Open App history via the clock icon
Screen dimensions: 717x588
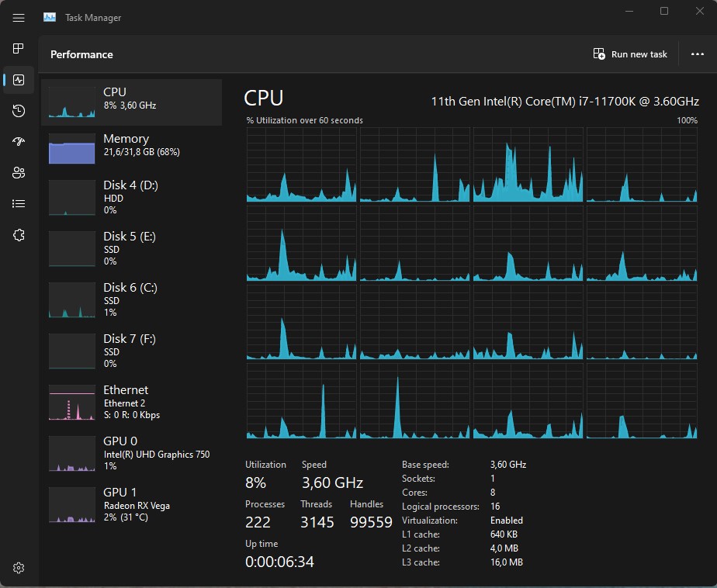click(x=18, y=110)
